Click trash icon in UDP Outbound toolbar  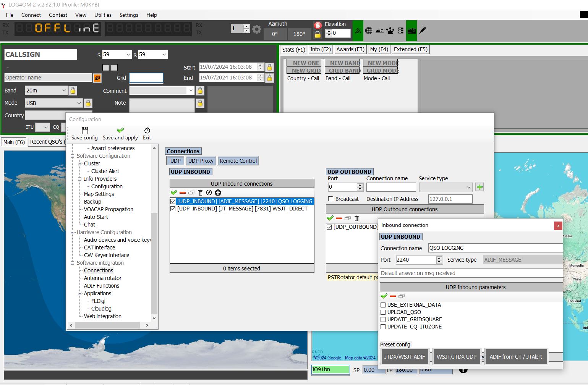point(356,218)
